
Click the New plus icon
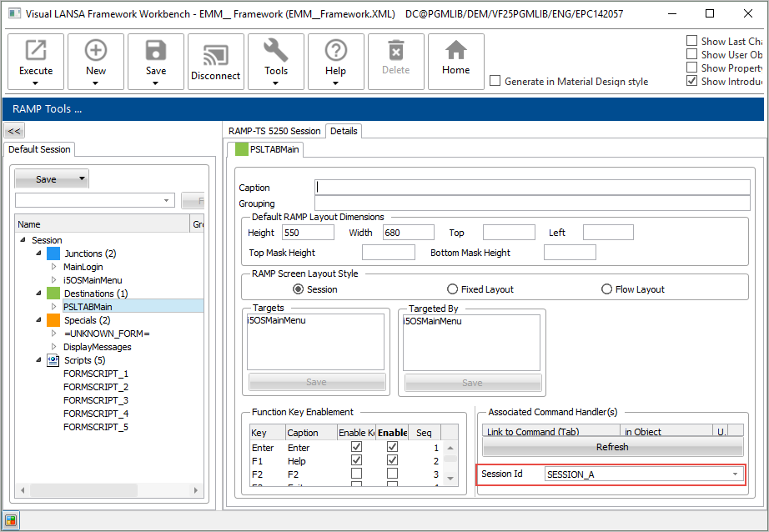tap(96, 51)
